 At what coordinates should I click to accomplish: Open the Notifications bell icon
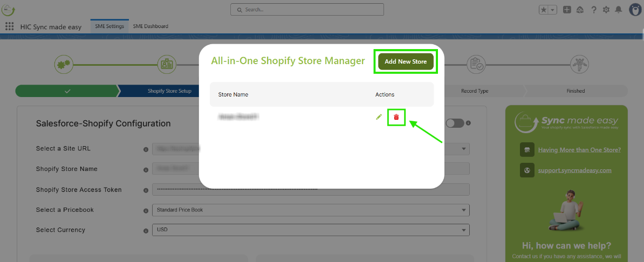pos(618,10)
